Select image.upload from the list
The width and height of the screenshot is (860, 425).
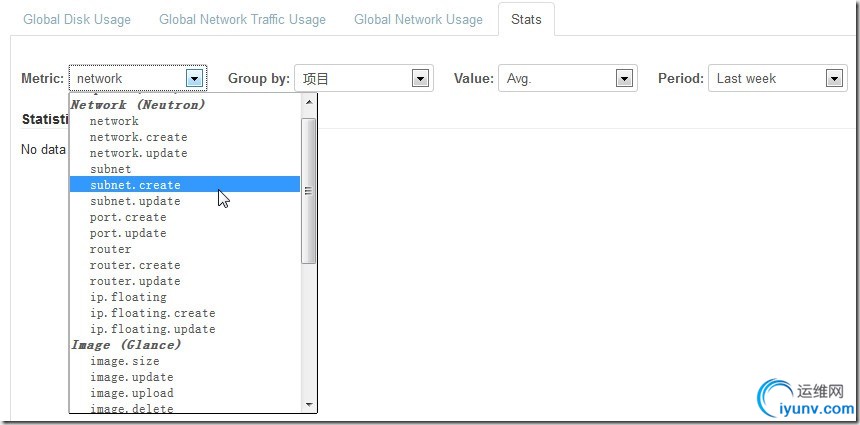131,393
